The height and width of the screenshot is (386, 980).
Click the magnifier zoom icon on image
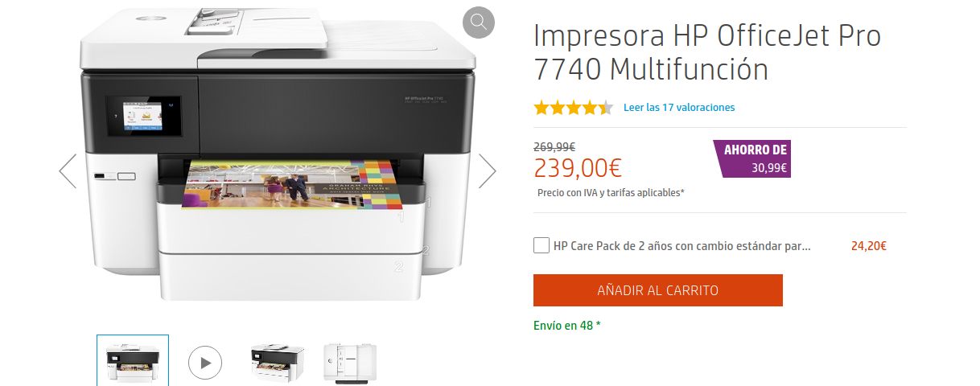479,22
